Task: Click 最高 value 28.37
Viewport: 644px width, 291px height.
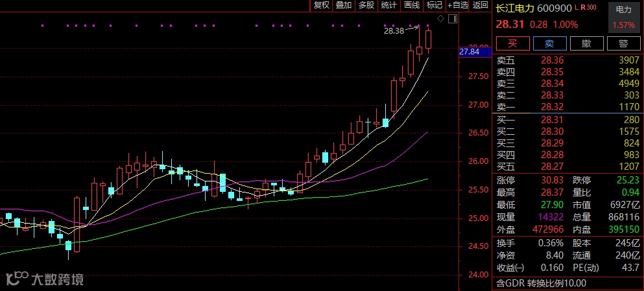Action: [552, 192]
